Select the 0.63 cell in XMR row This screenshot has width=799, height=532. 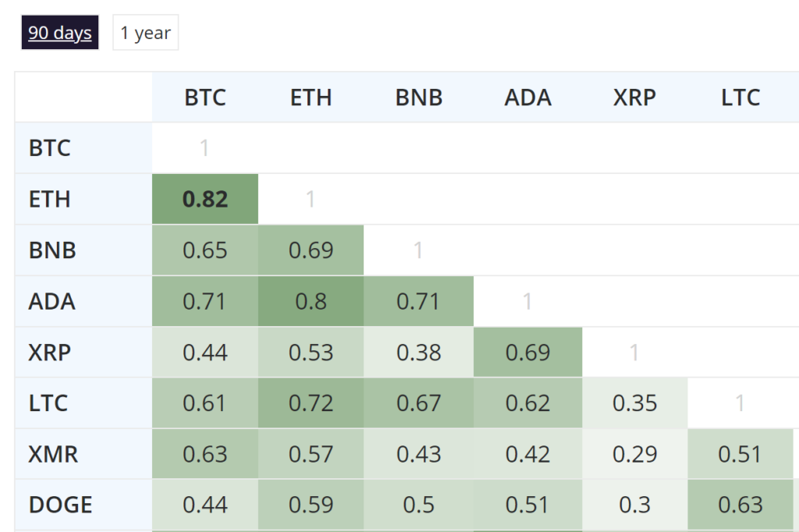tap(205, 454)
